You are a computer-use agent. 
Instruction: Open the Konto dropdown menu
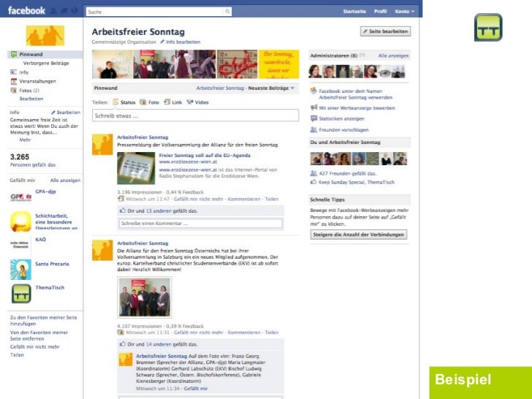point(404,11)
